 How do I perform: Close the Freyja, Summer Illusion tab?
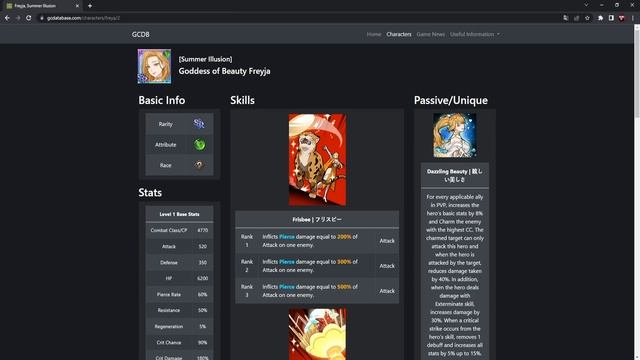click(x=77, y=6)
